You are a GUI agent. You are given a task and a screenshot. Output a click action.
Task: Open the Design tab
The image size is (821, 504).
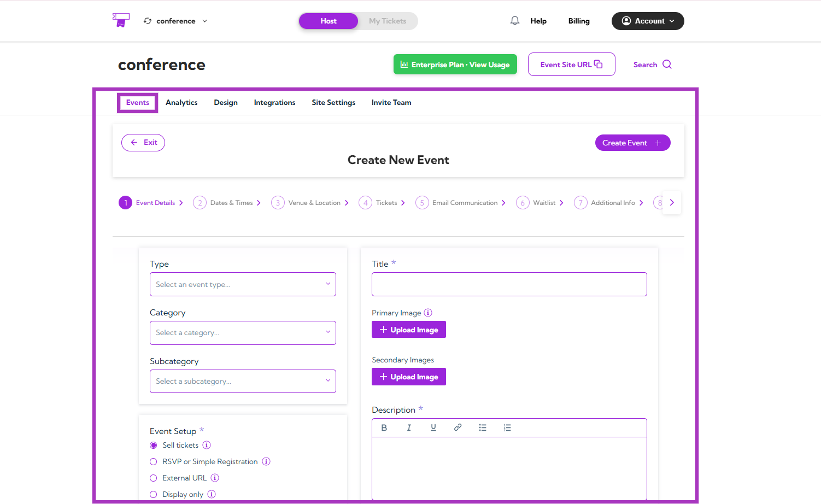[226, 102]
